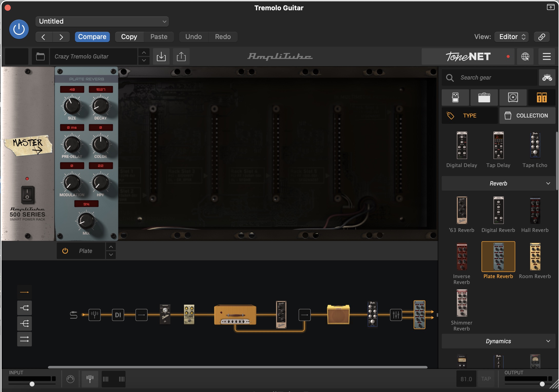Image resolution: width=559 pixels, height=392 pixels.
Task: Click the Undo button
Action: [194, 37]
